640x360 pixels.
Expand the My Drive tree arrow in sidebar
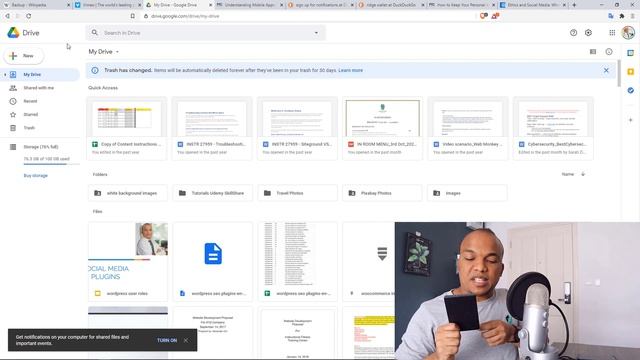[x=5, y=75]
